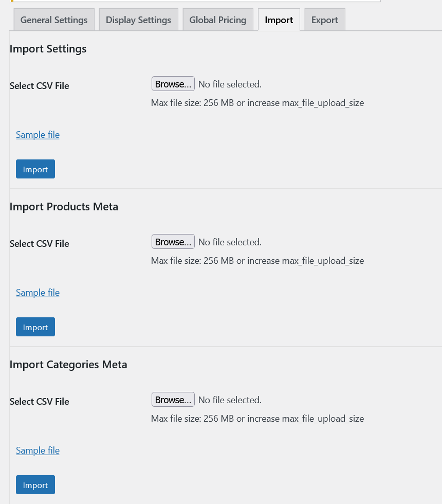
Task: Click Browse under Import Products Meta
Action: [x=173, y=242]
